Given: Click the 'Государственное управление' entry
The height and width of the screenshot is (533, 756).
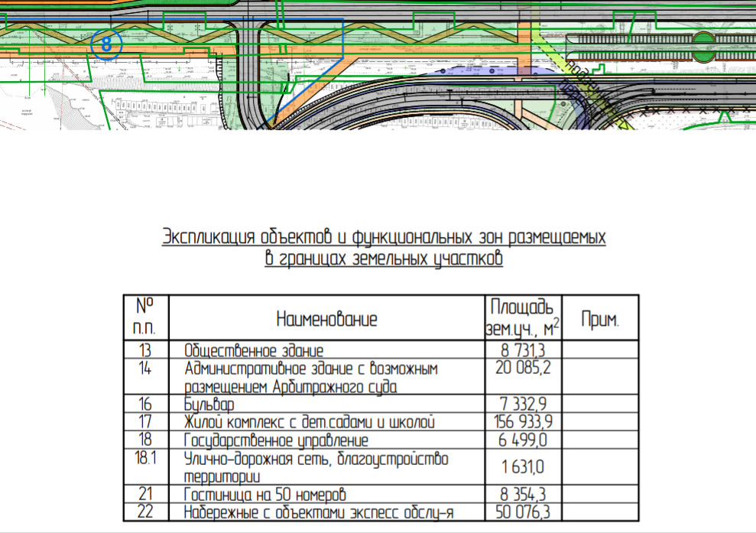Looking at the screenshot, I should 276,440.
